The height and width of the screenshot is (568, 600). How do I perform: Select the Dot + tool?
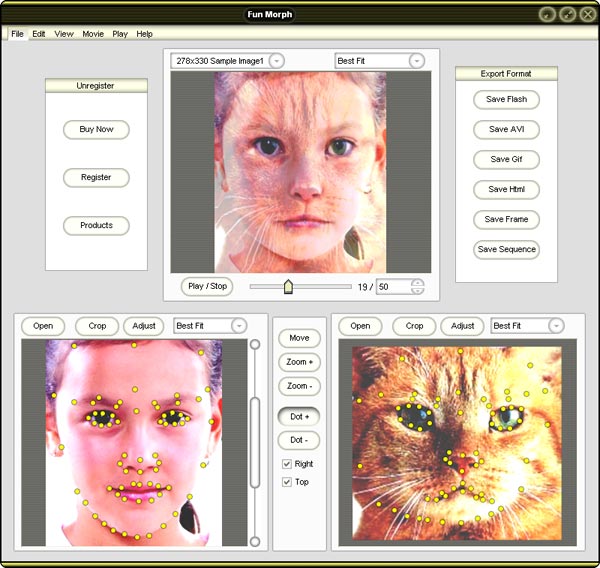pyautogui.click(x=299, y=416)
